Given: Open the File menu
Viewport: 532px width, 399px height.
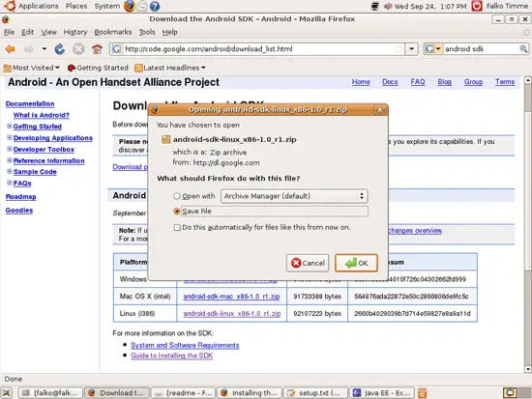Looking at the screenshot, I should click(9, 32).
